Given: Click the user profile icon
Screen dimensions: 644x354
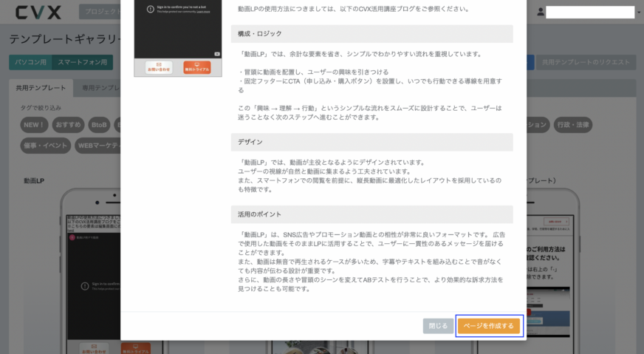Looking at the screenshot, I should 541,13.
